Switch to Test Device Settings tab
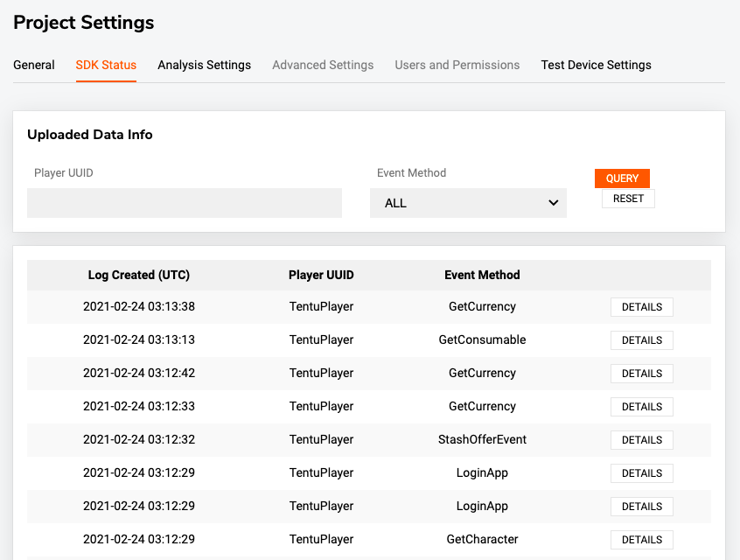 596,65
